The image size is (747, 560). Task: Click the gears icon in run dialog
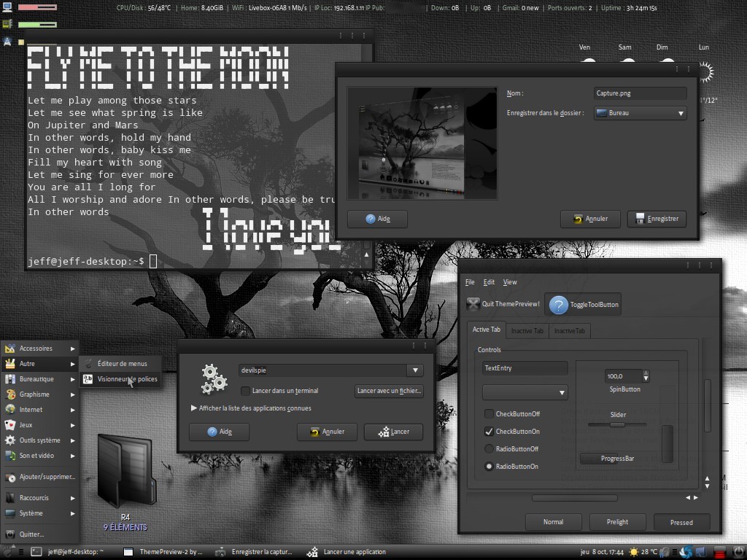click(x=214, y=379)
